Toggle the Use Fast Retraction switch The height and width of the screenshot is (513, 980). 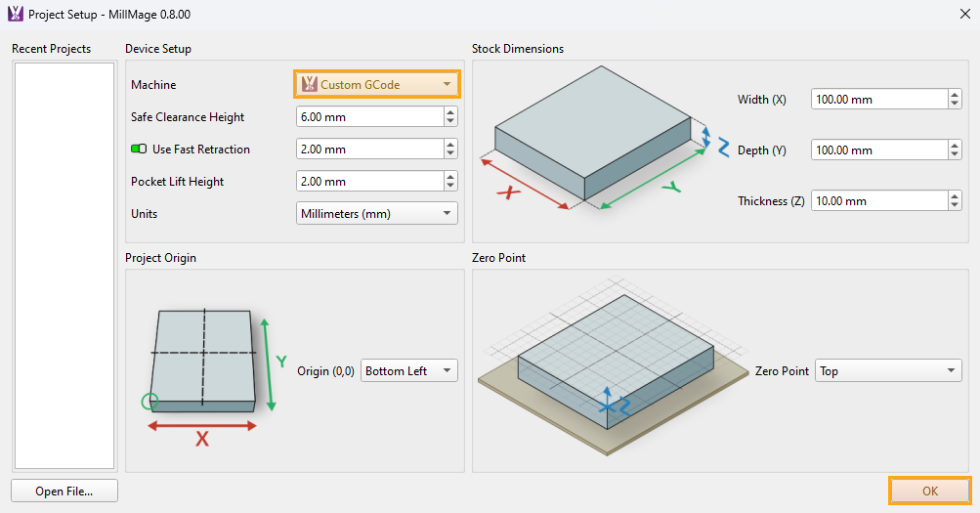pyautogui.click(x=138, y=150)
